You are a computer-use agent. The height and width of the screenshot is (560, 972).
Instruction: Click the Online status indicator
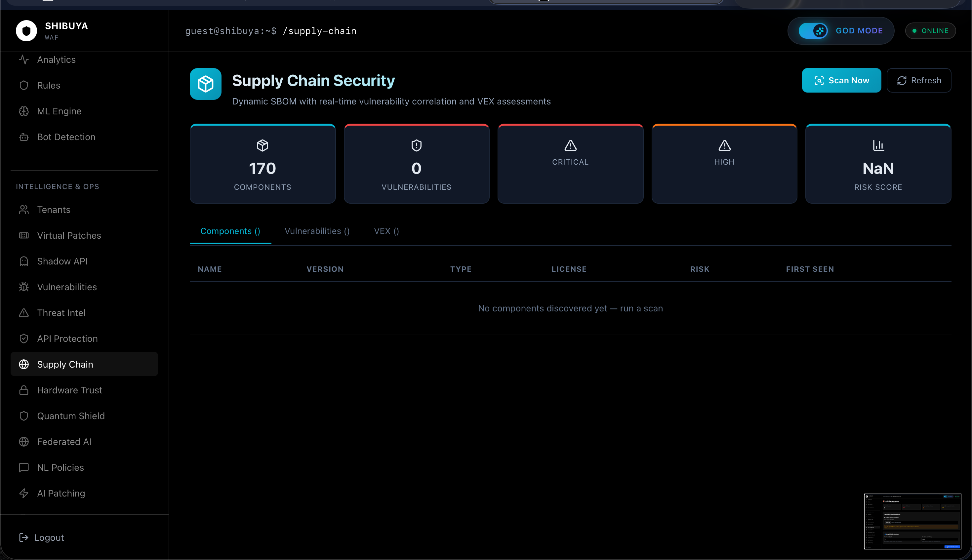930,31
